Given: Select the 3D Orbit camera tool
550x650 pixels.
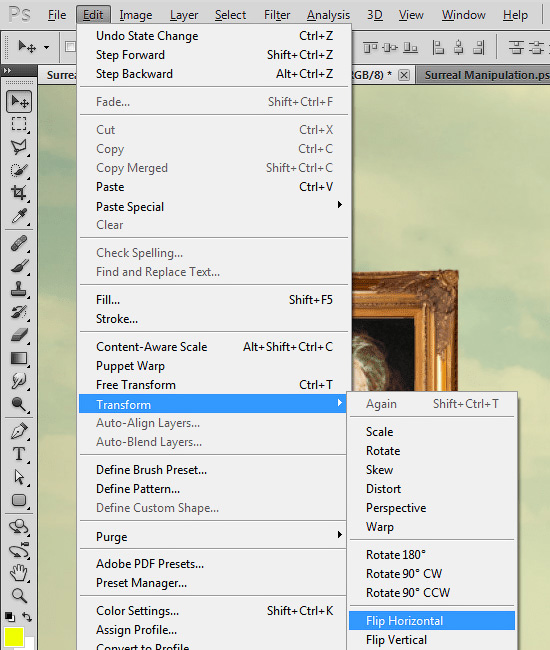Looking at the screenshot, I should point(19,551).
